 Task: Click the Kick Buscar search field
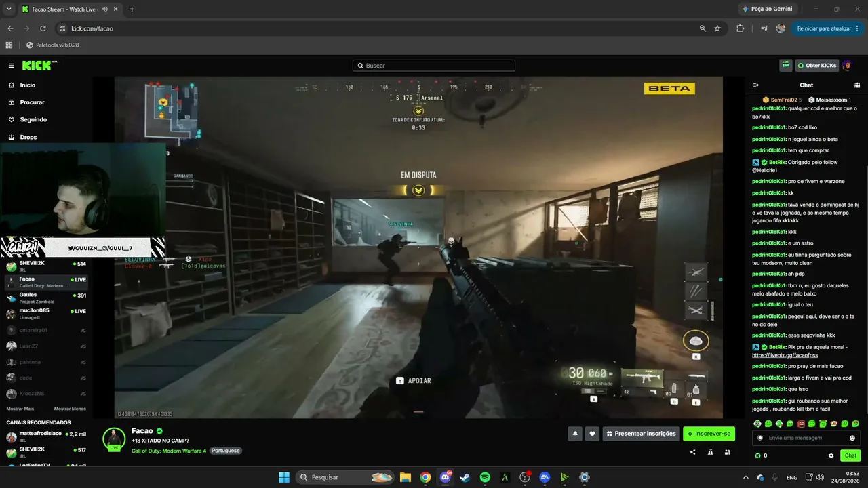434,66
